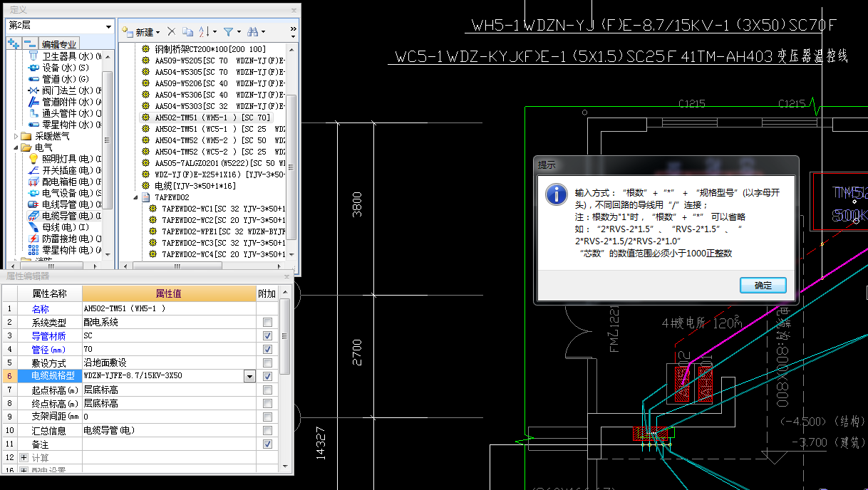Click the binoculars find icon
This screenshot has height=490, width=868.
pos(252,32)
